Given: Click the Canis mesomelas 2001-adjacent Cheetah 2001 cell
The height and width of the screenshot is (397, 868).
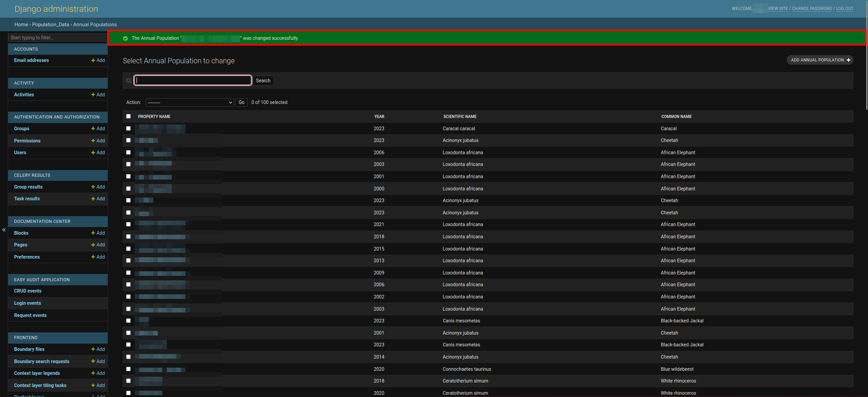Looking at the screenshot, I should (669, 333).
